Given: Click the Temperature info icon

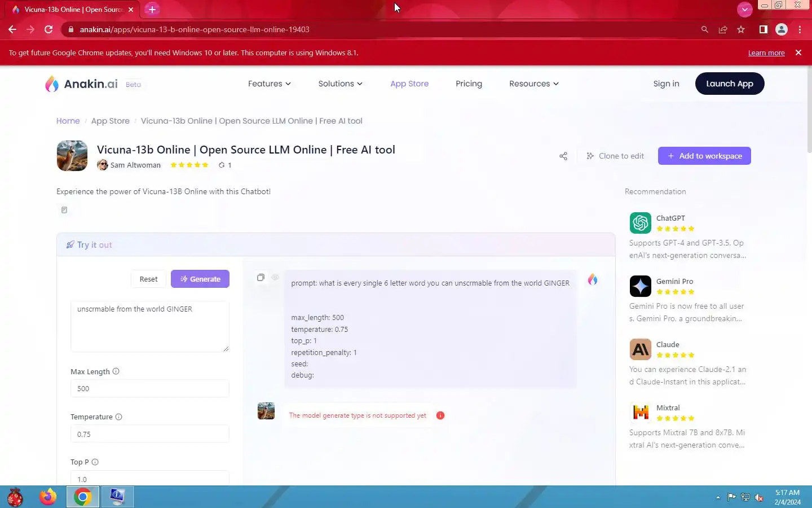Looking at the screenshot, I should [119, 417].
